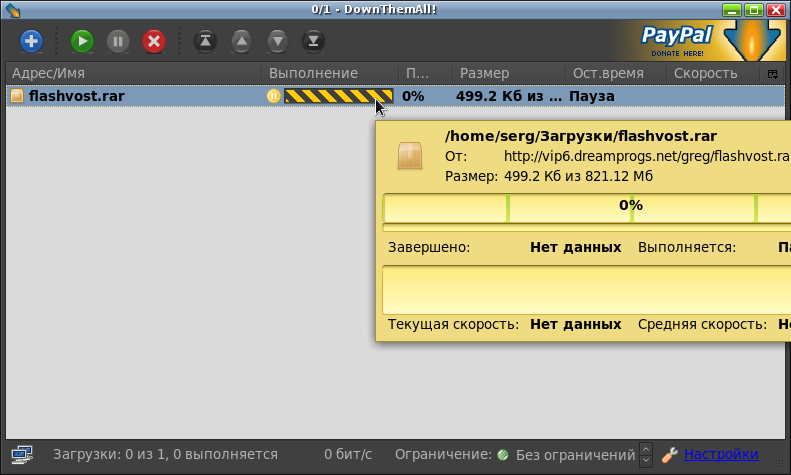Click the flashvost.rar archive file icon

coord(17,96)
